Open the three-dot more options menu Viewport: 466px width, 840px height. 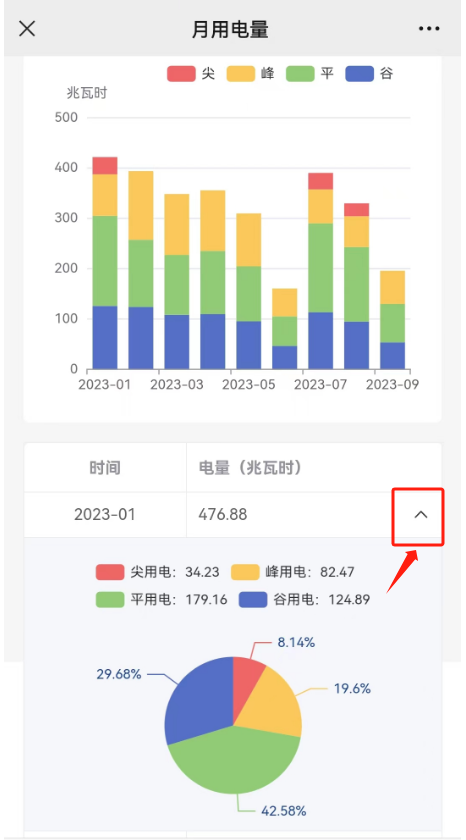coord(429,29)
